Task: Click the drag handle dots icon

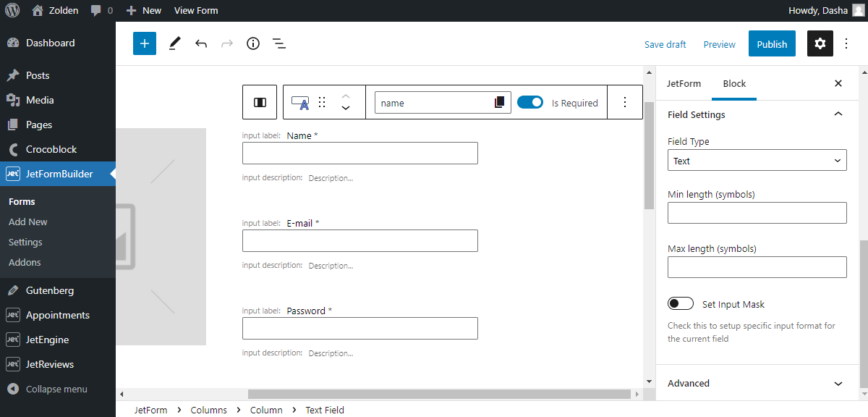Action: click(323, 102)
